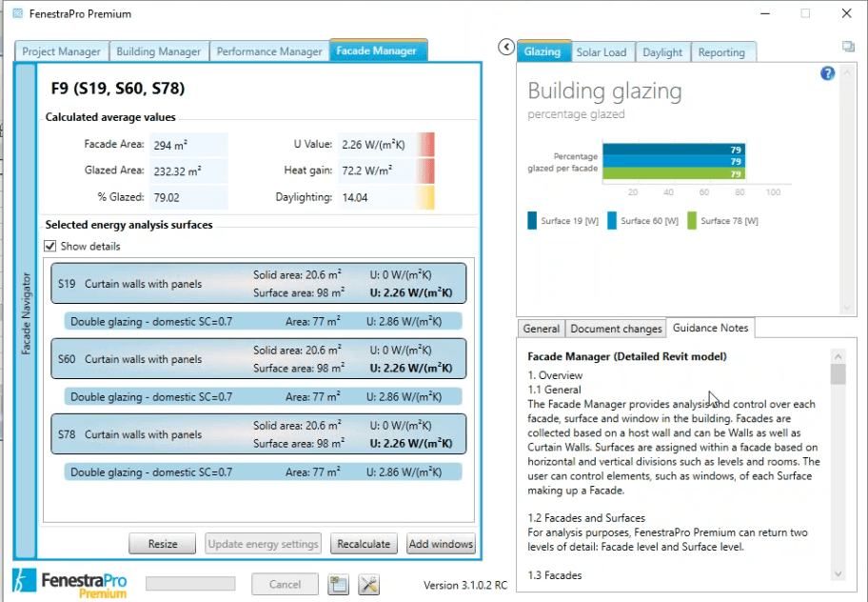Click the Guidance Notes scrollbar down arrow
868x602 pixels.
coord(838,573)
